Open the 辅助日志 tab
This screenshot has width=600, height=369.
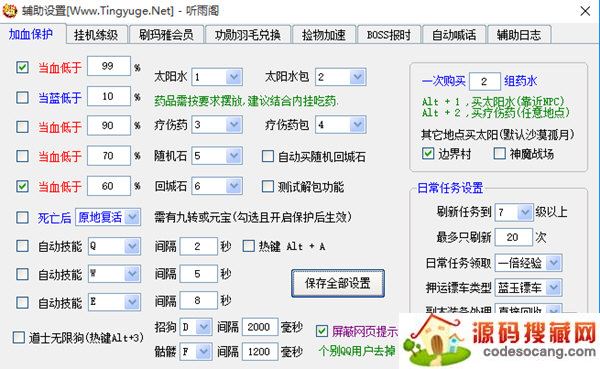pyautogui.click(x=519, y=35)
